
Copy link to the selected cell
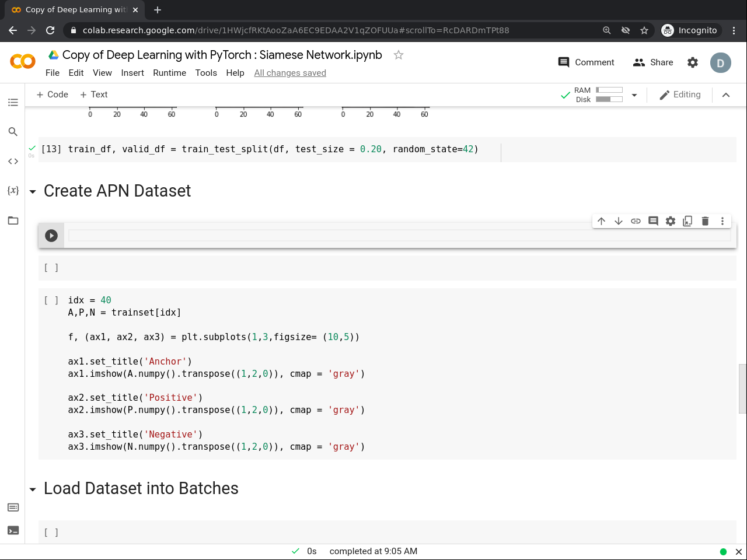tap(636, 221)
